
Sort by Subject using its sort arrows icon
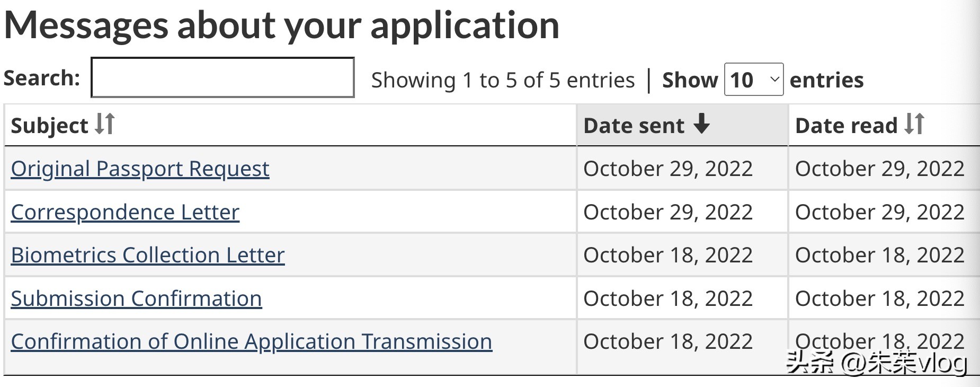[105, 124]
